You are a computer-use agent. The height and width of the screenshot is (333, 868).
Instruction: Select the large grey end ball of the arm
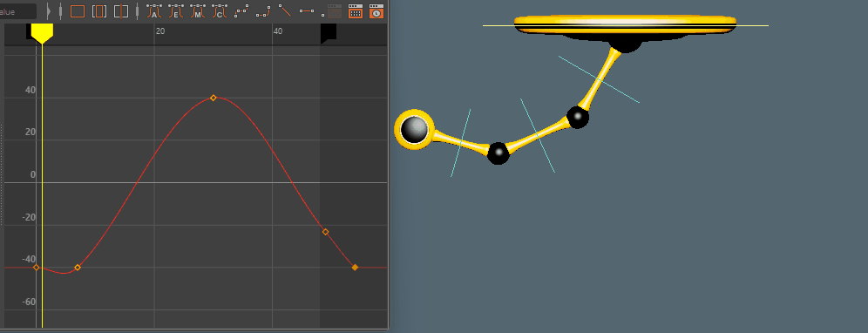coord(414,129)
